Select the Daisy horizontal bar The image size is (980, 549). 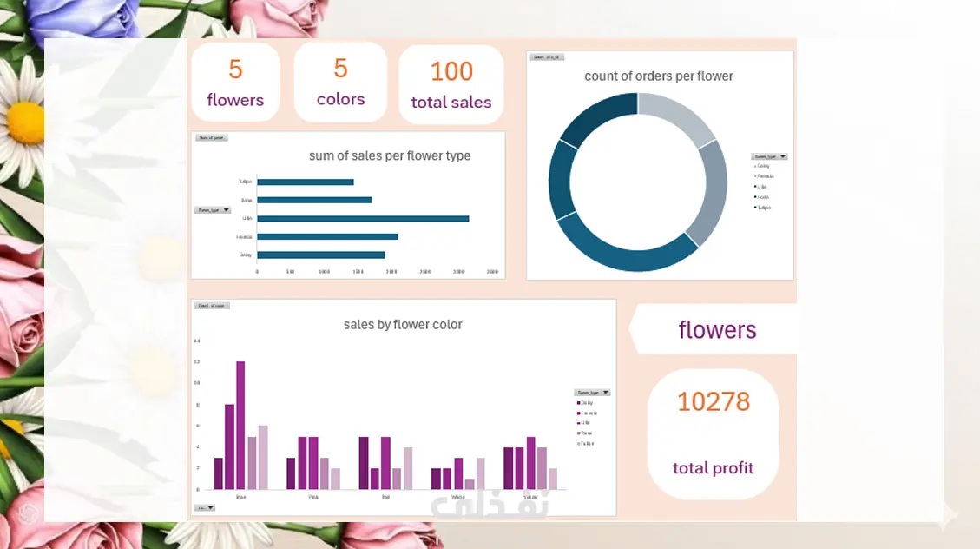(321, 255)
